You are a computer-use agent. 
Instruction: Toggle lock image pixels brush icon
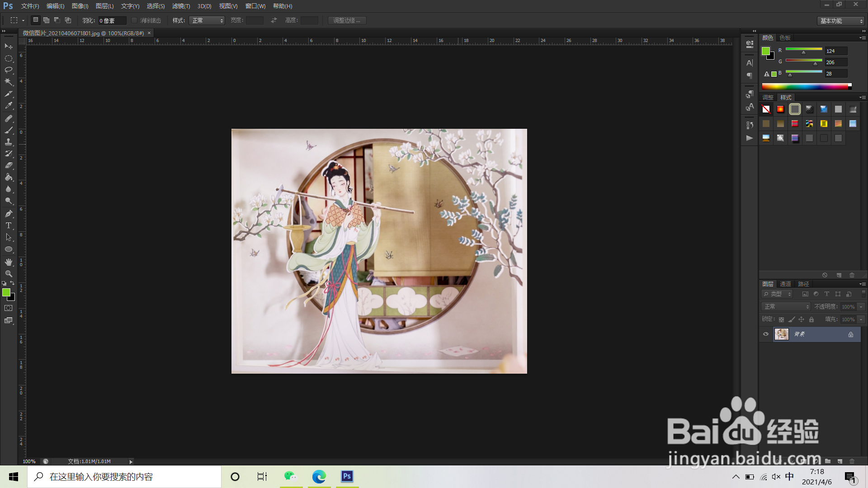coord(792,319)
